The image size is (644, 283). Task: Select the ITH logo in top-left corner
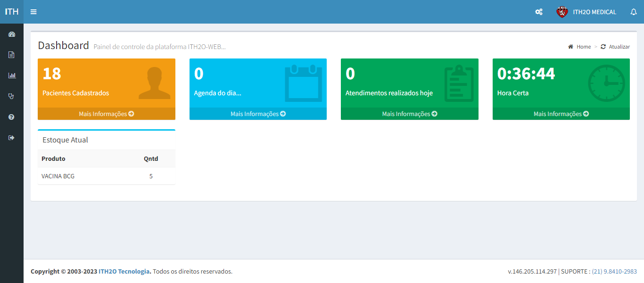[11, 12]
